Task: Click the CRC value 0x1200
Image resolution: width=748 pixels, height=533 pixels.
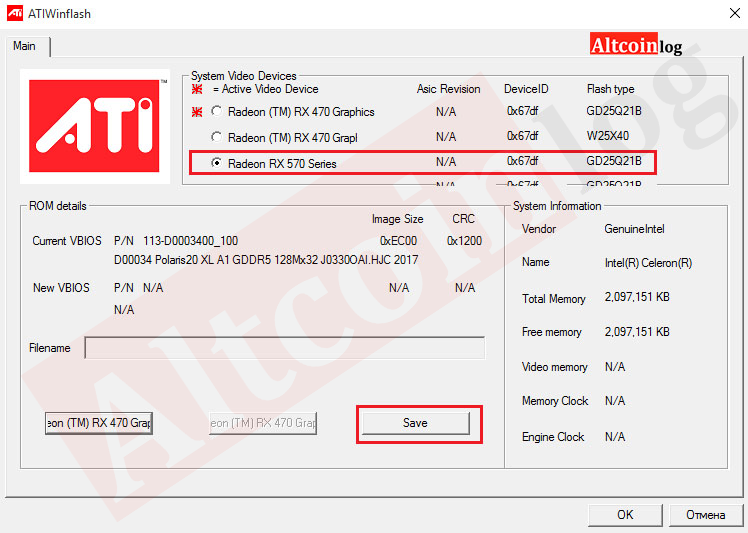Action: [464, 241]
